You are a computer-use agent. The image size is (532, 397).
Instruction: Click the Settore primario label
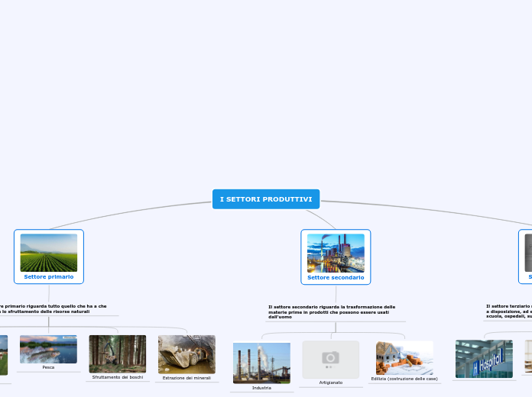point(49,276)
